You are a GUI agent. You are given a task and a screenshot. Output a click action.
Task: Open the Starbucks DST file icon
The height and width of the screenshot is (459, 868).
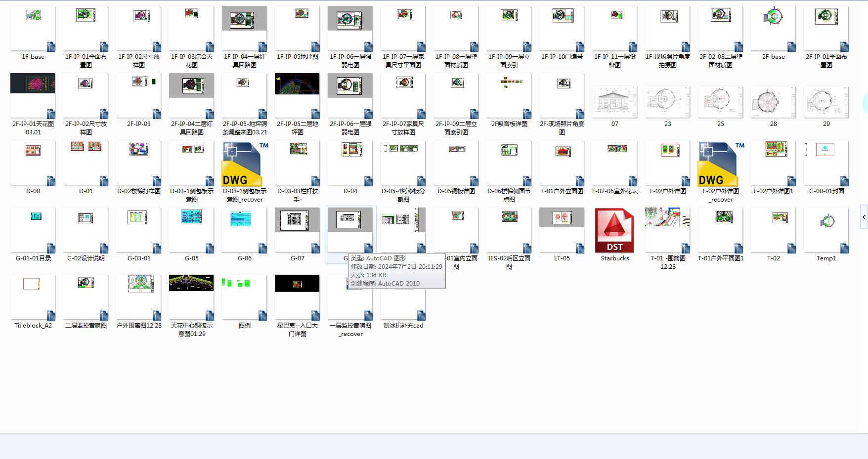pyautogui.click(x=614, y=230)
